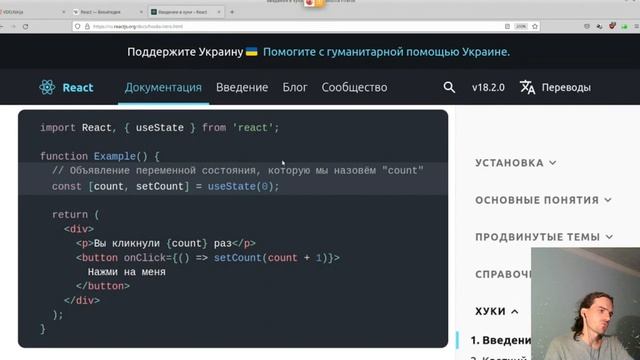Follow 'Помогите с гуманитарной помощью Украине' link
The image size is (640, 360).
click(x=386, y=52)
